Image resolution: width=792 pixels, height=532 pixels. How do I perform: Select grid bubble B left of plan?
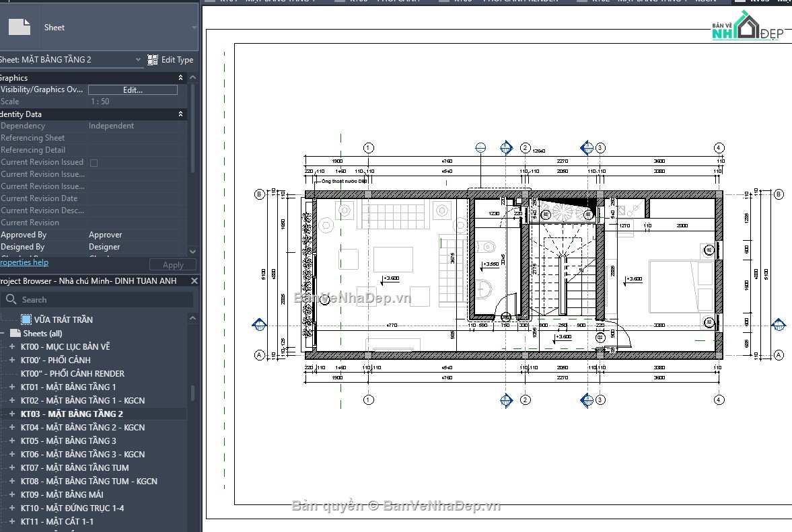coord(259,194)
